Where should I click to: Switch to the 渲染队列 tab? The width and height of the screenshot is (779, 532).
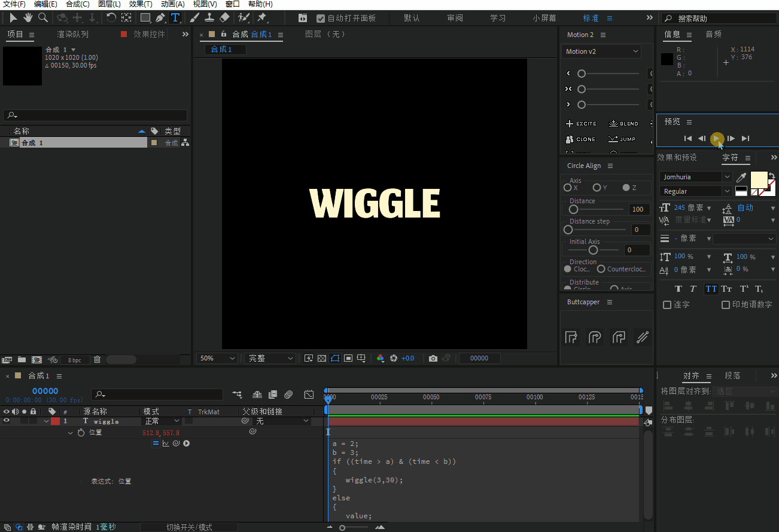coord(72,34)
